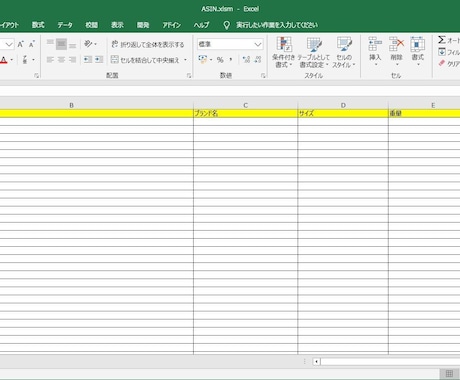Click セルを結合して中央揃え merge button
This screenshot has height=380, width=460.
pos(145,60)
